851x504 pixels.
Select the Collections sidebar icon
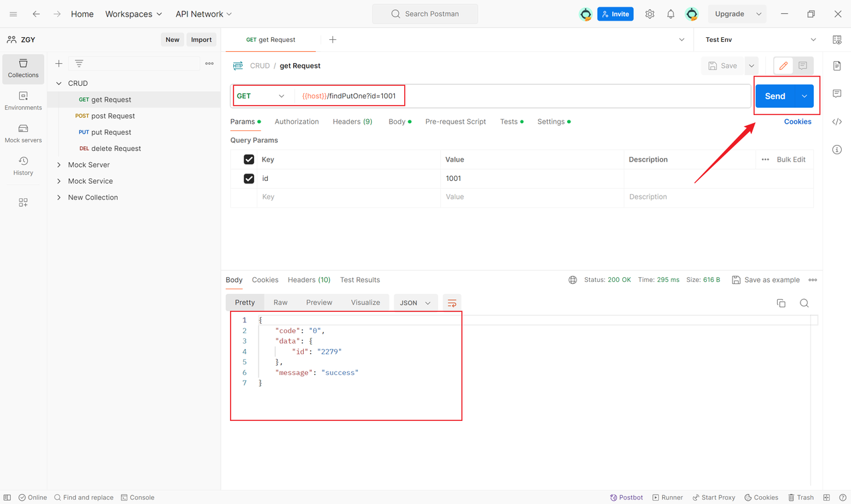coord(23,68)
